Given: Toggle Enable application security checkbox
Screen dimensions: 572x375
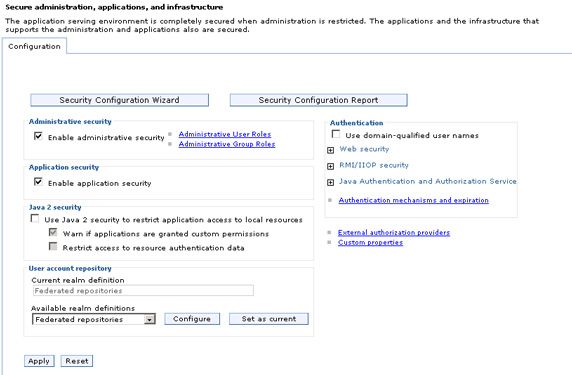Looking at the screenshot, I should (x=38, y=182).
